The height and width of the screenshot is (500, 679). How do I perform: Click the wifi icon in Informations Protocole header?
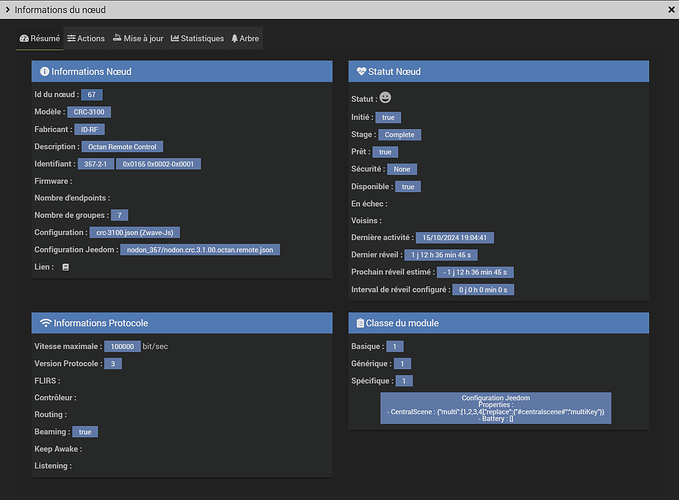tap(45, 323)
